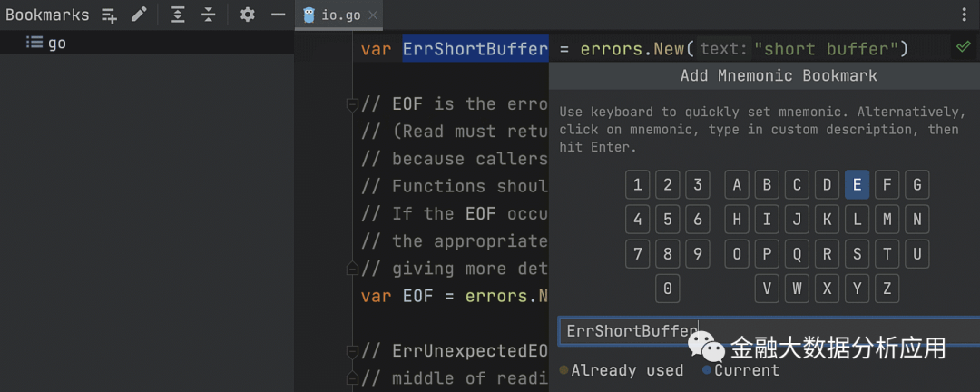Click the bookmark description text field
The image size is (980, 392).
(x=626, y=331)
